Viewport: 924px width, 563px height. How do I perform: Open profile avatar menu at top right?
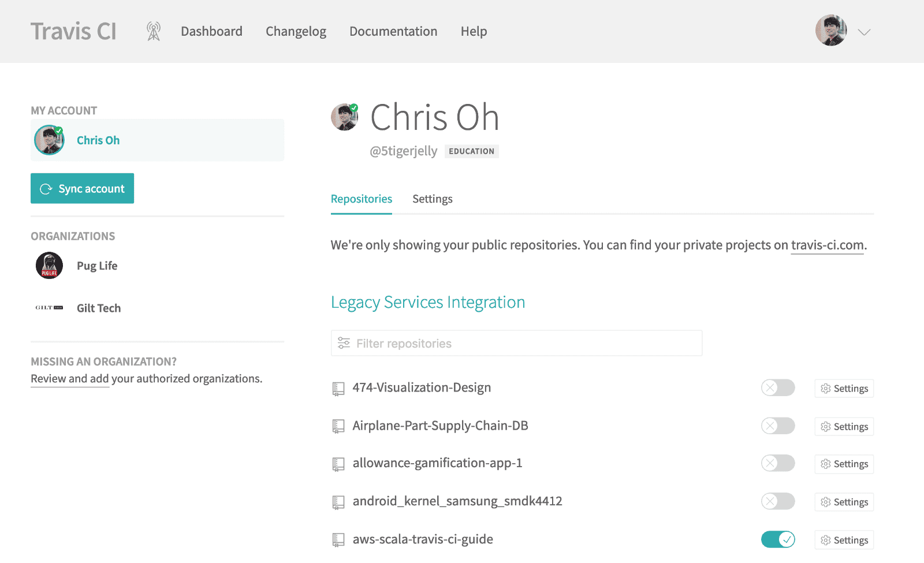pyautogui.click(x=831, y=31)
